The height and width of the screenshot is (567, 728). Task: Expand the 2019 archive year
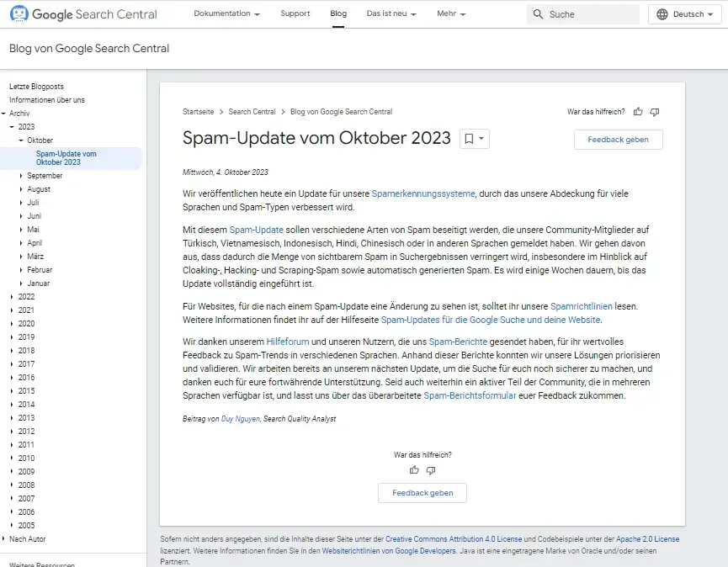click(x=12, y=336)
